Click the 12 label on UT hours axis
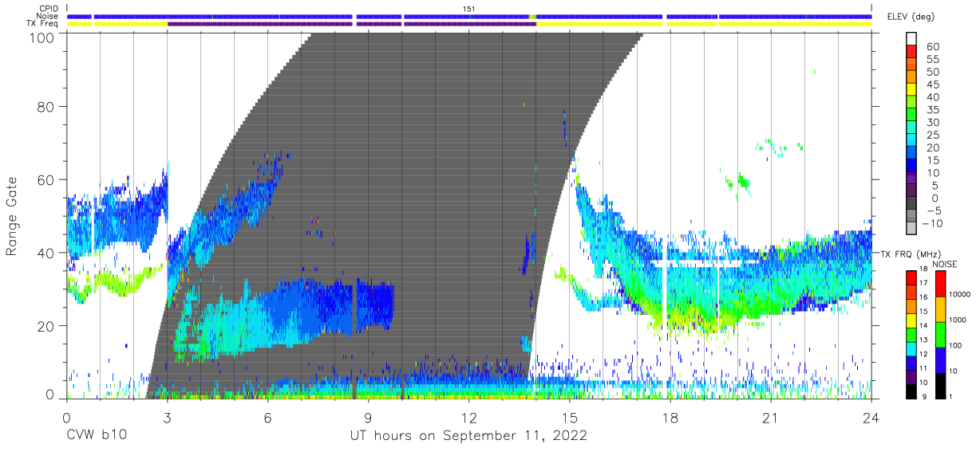 (x=469, y=418)
